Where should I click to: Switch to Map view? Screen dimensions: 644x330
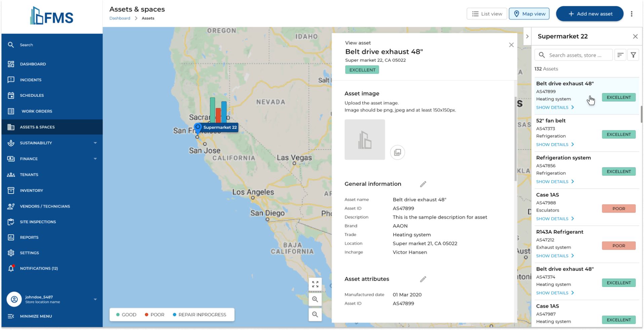(x=529, y=14)
